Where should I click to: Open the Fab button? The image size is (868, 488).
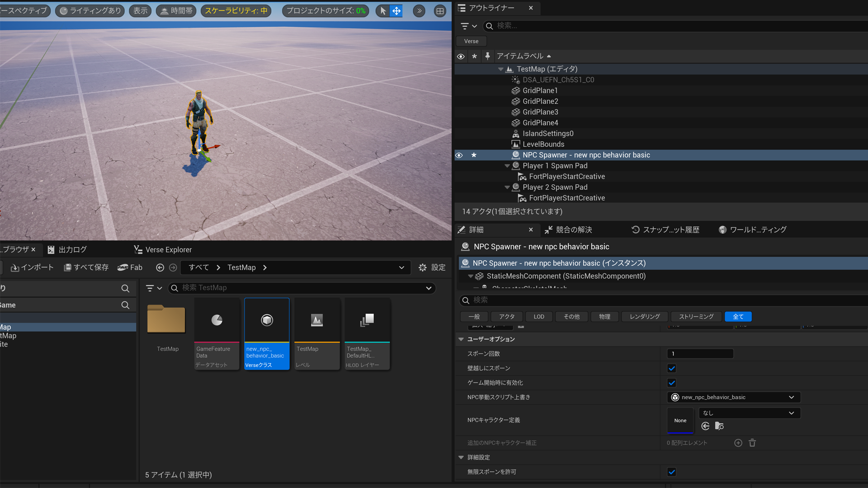[130, 267]
